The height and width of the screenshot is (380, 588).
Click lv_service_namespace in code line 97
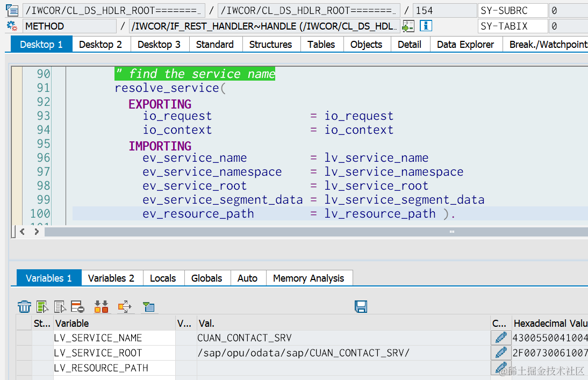coord(394,172)
